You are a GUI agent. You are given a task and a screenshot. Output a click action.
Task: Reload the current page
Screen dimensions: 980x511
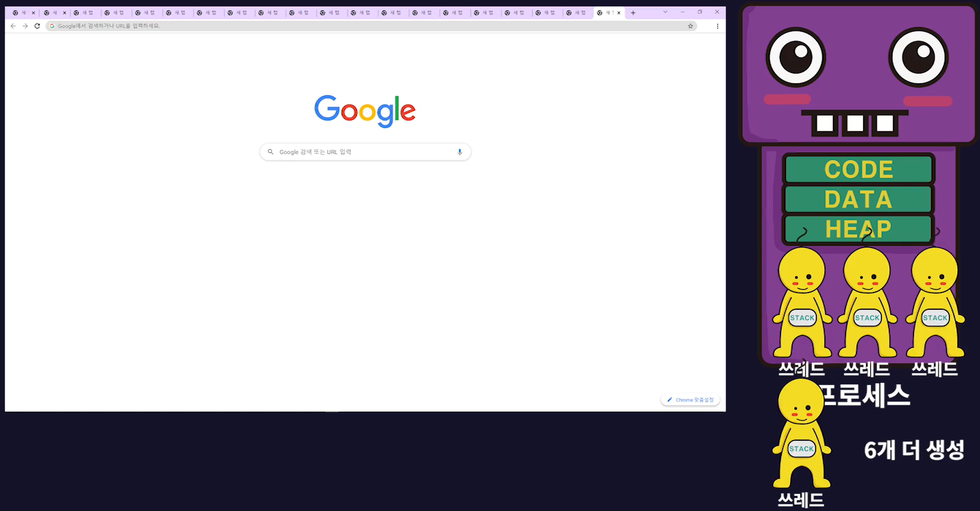[37, 26]
